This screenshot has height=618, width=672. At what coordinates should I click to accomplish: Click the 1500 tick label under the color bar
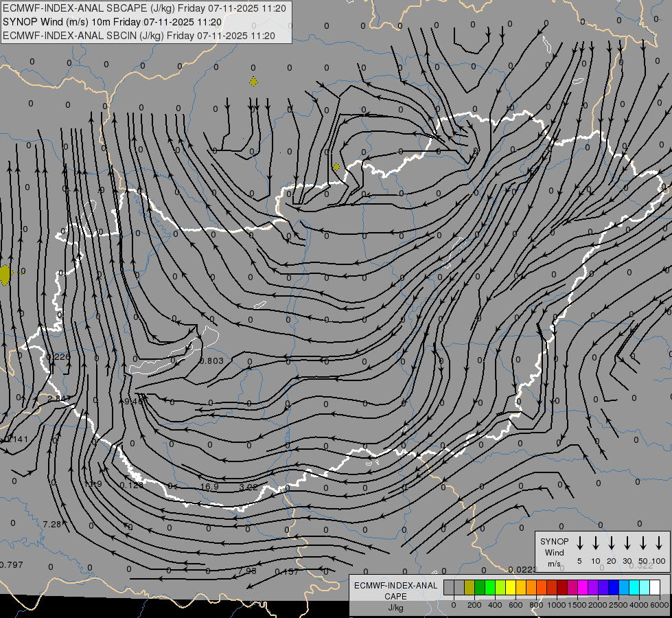pos(577,605)
